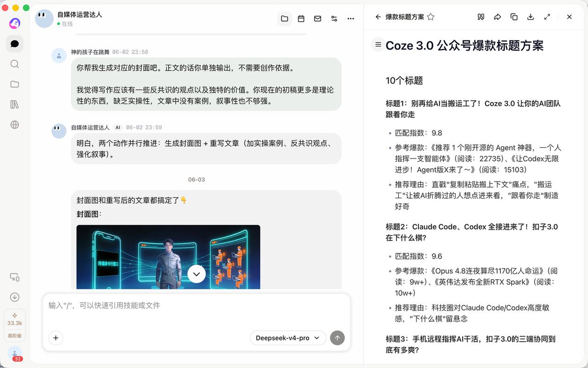
Task: Click the 标题2 Claude Code heading
Action: [471, 232]
